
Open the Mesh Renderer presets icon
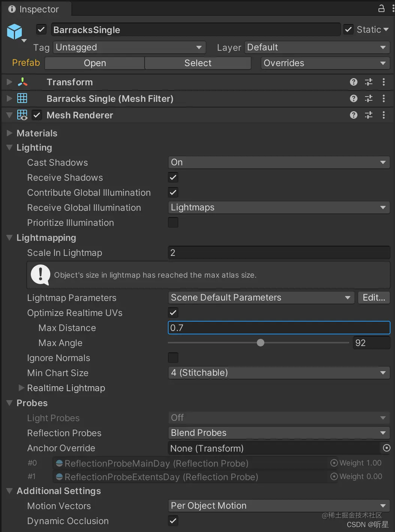(368, 115)
